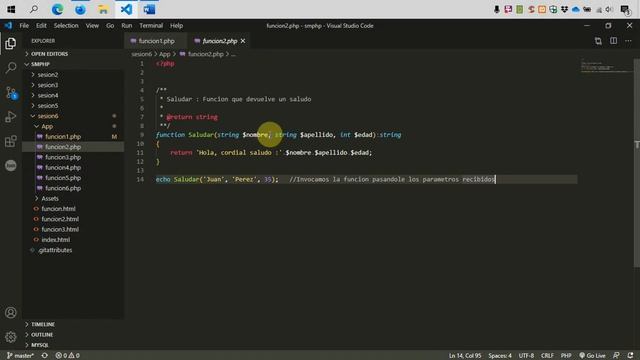640x360 pixels.
Task: Open the round extension icon below Extensions
Action: coord(11,165)
